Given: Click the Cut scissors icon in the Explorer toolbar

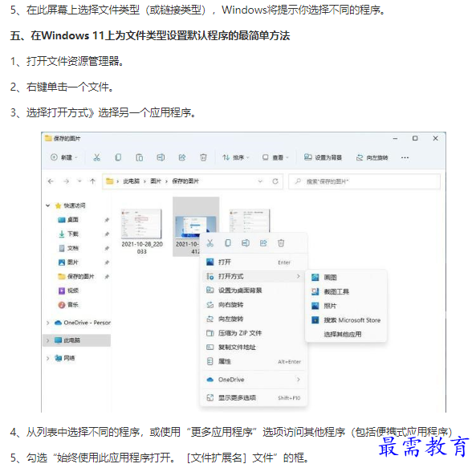Looking at the screenshot, I should 96,157.
